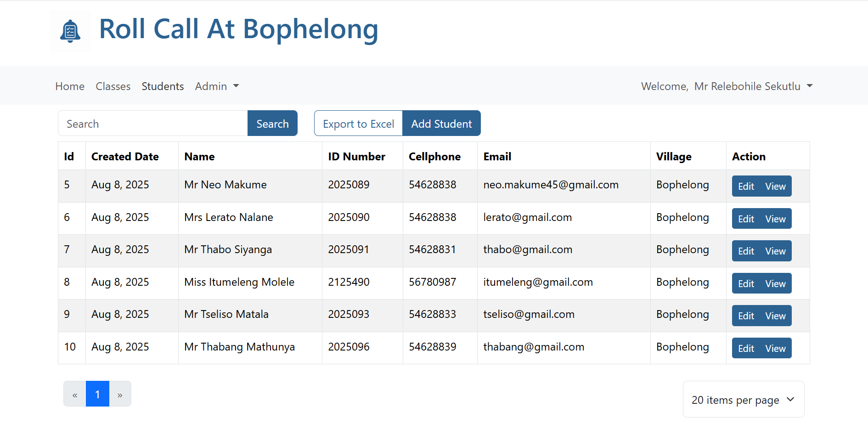Expand Mr Relebohile Sekutlu user menu

click(753, 86)
